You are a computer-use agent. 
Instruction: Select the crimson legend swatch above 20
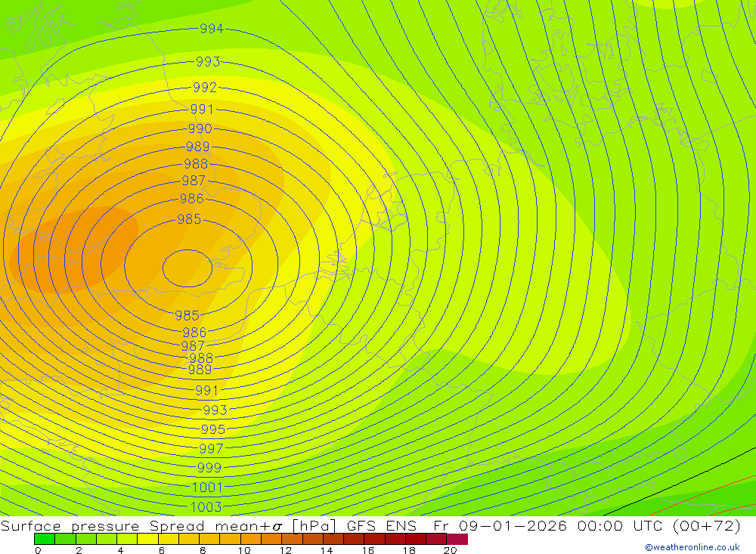[457, 539]
